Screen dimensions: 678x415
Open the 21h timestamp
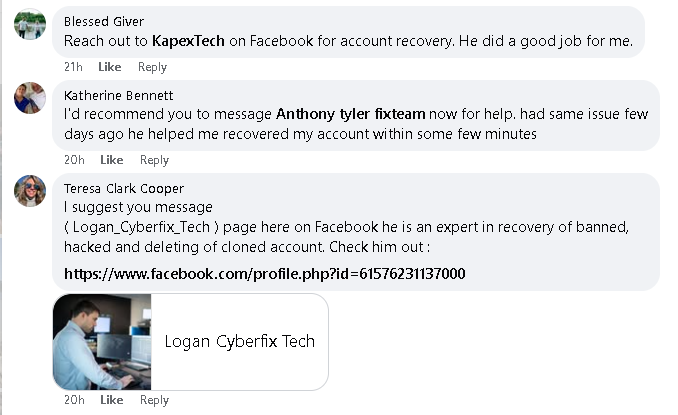pyautogui.click(x=73, y=67)
